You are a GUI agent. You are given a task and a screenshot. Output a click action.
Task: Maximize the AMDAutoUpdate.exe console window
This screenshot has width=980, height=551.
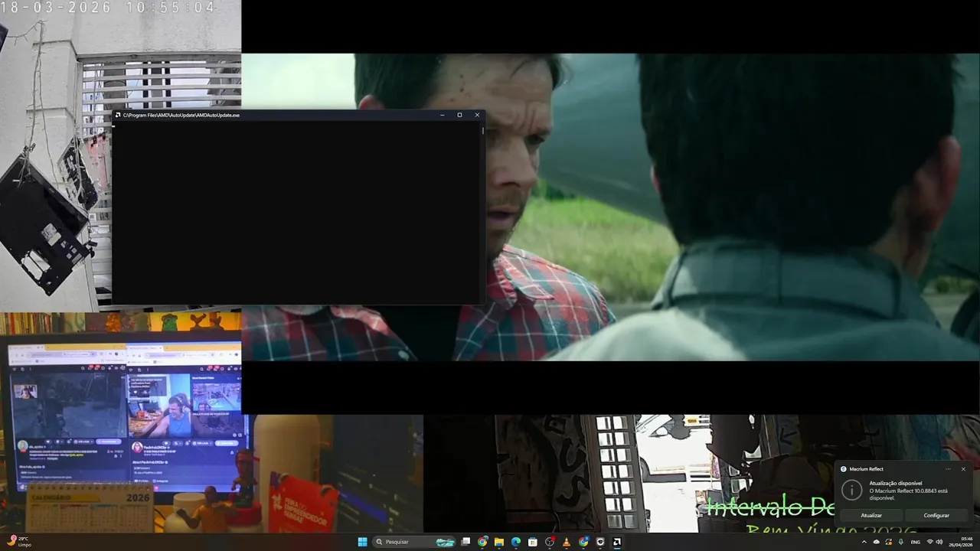tap(459, 115)
